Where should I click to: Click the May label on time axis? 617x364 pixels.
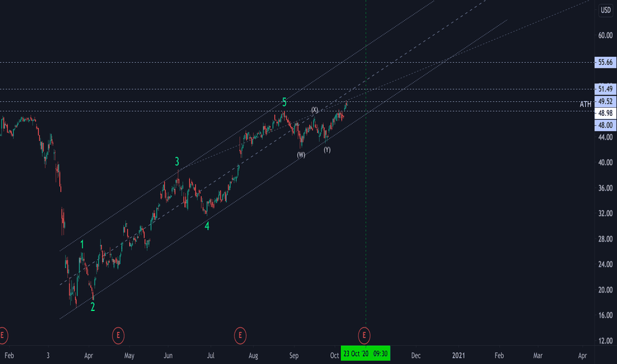pos(129,356)
